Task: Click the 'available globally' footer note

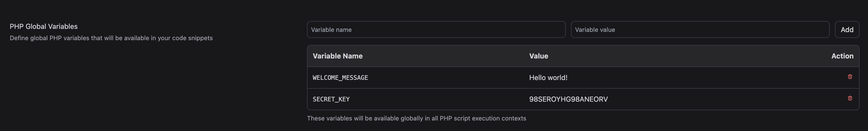Action: tap(416, 118)
